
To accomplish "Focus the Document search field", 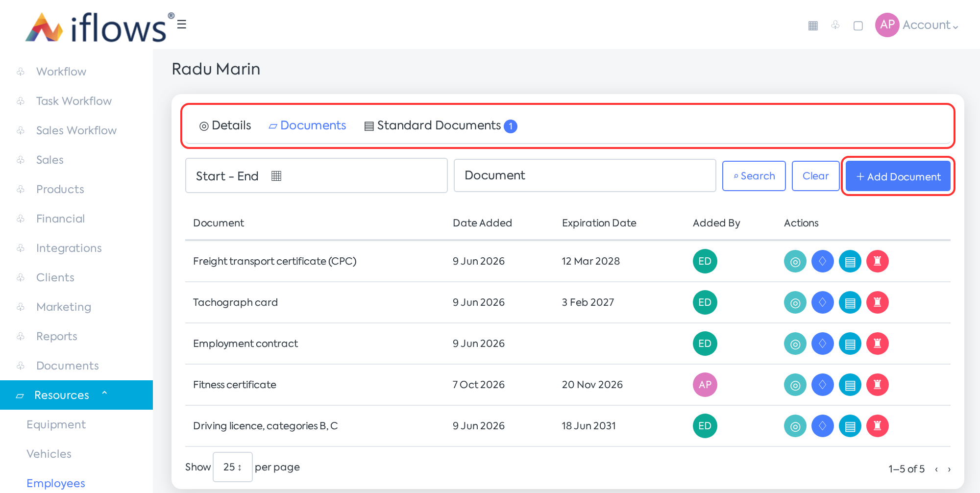I will (585, 175).
